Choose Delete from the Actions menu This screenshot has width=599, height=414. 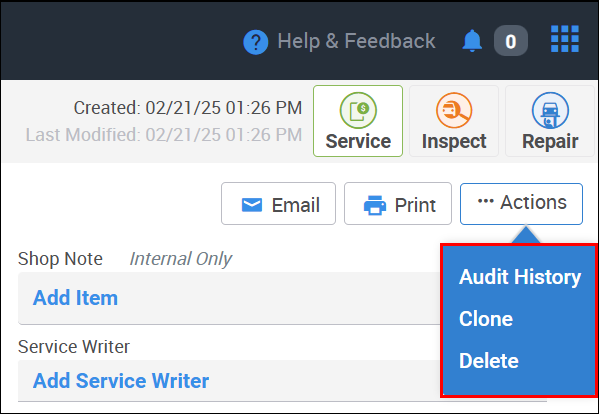coord(489,361)
